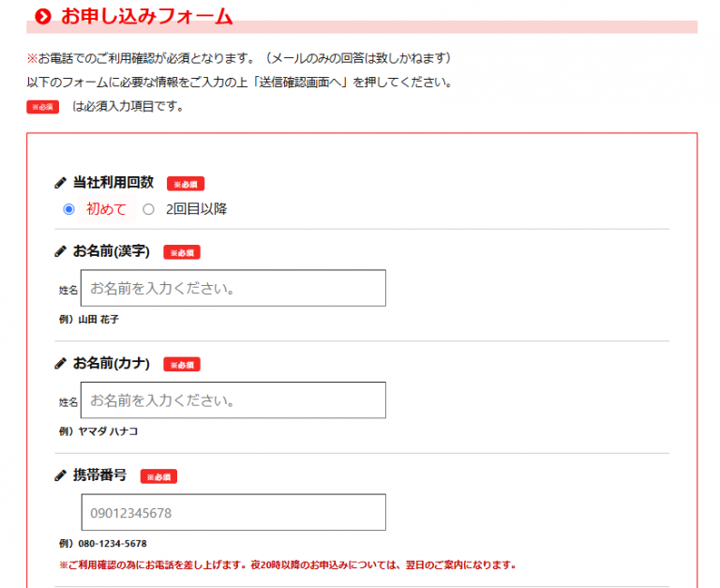Focus the お名前(漢字) name input field
Viewport: 720px width, 588px height.
(233, 288)
